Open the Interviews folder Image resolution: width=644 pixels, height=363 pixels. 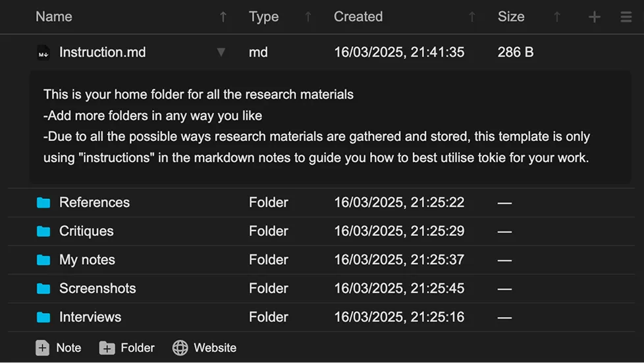click(90, 317)
